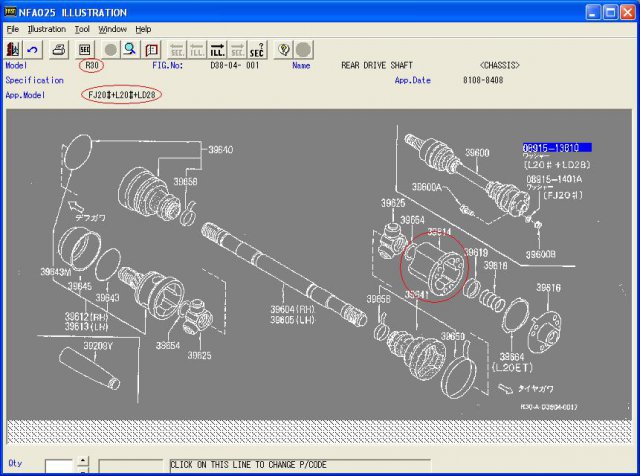Open the Illustration menu
The height and width of the screenshot is (476, 640).
(x=46, y=30)
